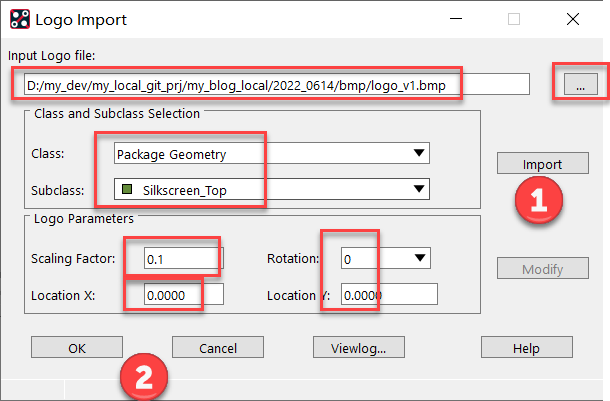Focus the Location Y input field
This screenshot has height=401, width=610.
(390, 295)
